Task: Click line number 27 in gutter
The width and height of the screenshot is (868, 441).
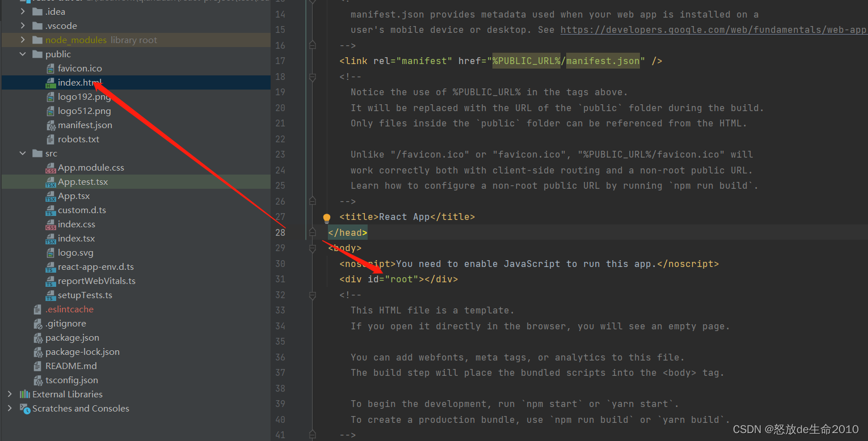Action: click(x=280, y=217)
